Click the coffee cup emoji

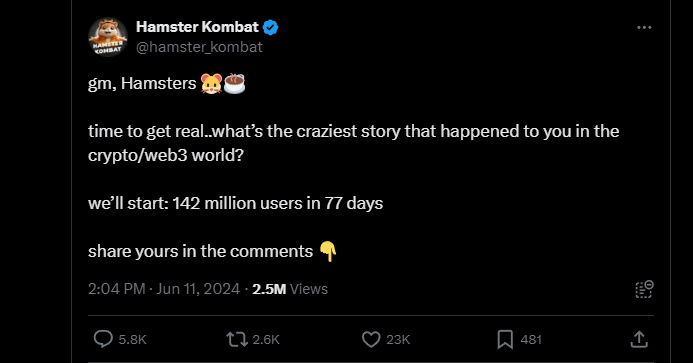[x=234, y=83]
